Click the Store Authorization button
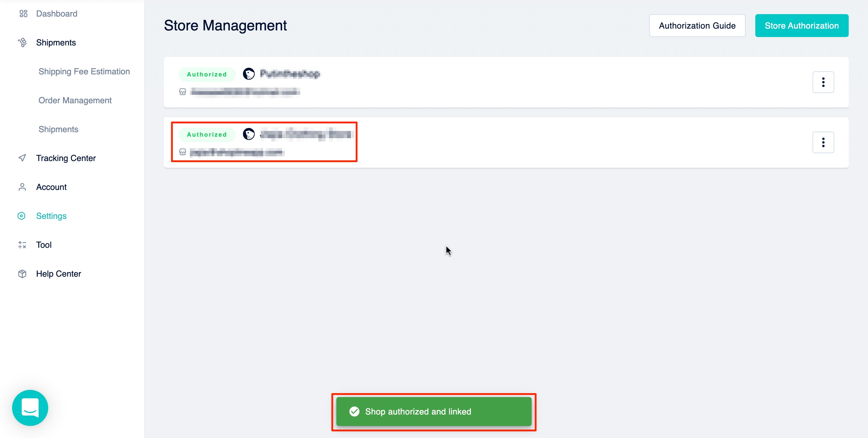The image size is (868, 438). [x=801, y=26]
